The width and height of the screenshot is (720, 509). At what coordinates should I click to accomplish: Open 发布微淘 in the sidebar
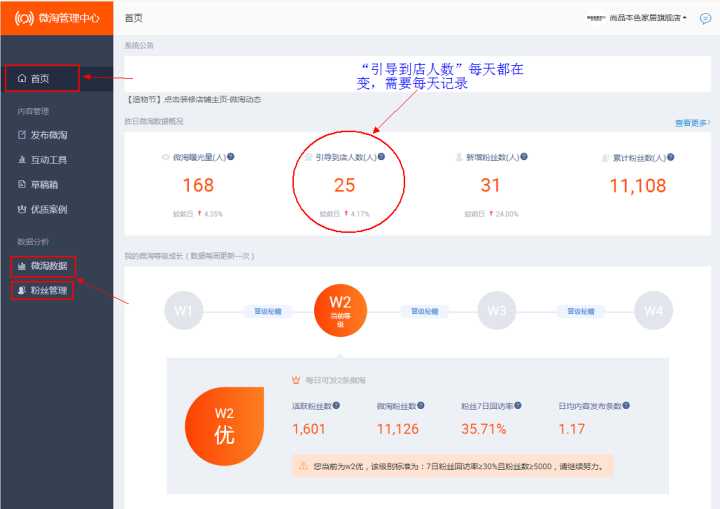tap(48, 134)
